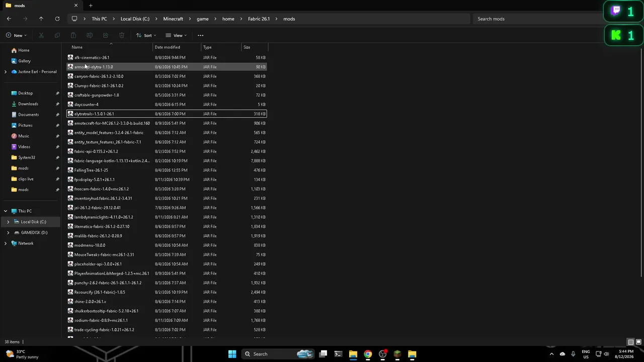
Task: Go back to the previous folder
Action: coord(9,19)
